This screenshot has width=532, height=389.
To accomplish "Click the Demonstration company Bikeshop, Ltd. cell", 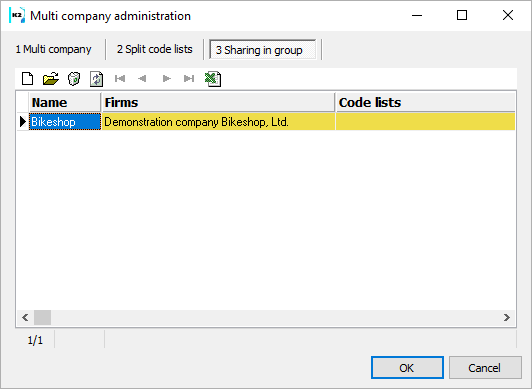I will (x=218, y=122).
